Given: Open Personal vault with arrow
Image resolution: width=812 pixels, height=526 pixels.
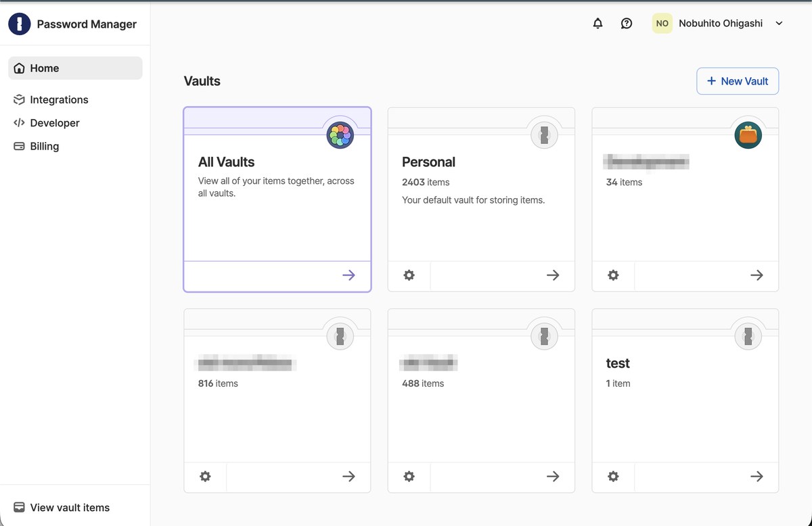Looking at the screenshot, I should pos(553,275).
